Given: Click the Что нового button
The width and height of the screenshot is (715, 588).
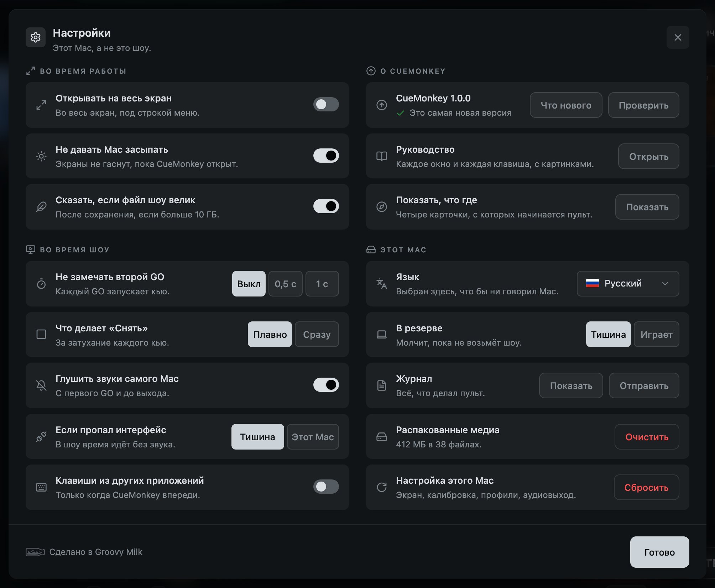Looking at the screenshot, I should (566, 105).
